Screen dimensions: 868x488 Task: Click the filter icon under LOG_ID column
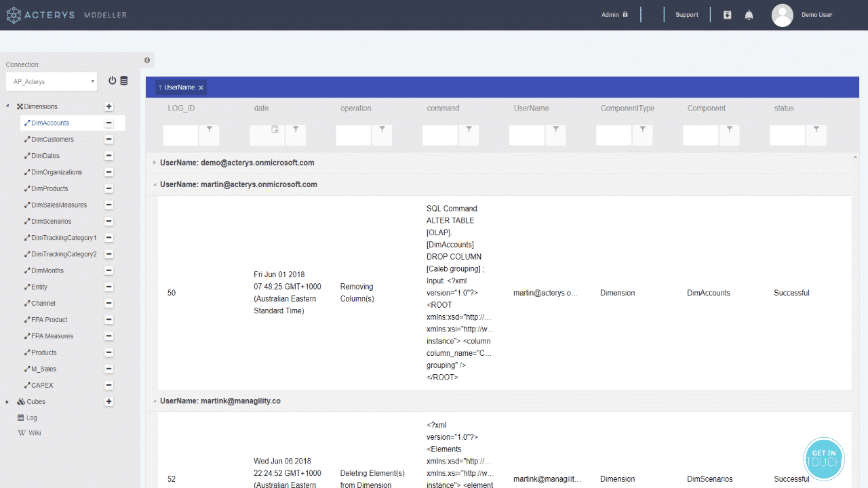pos(210,129)
